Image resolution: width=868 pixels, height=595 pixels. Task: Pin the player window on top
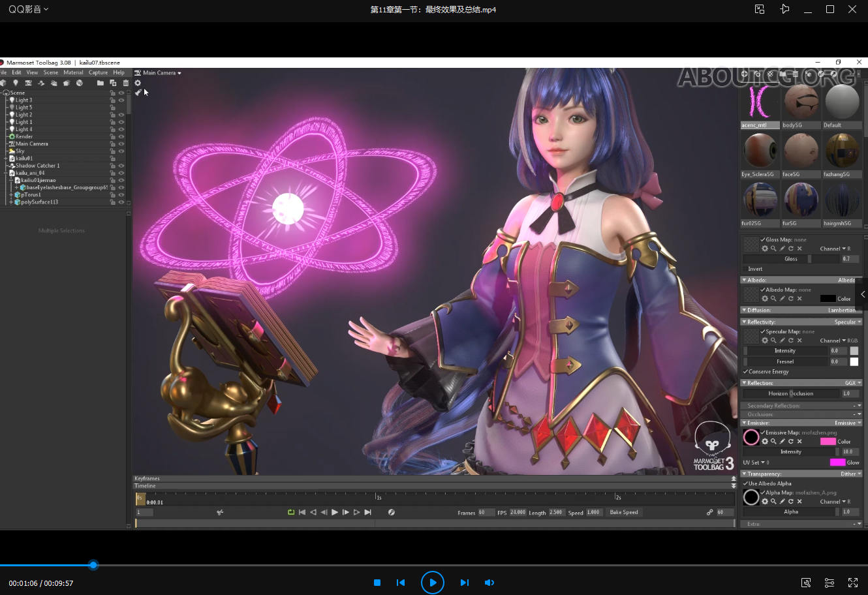pyautogui.click(x=784, y=9)
